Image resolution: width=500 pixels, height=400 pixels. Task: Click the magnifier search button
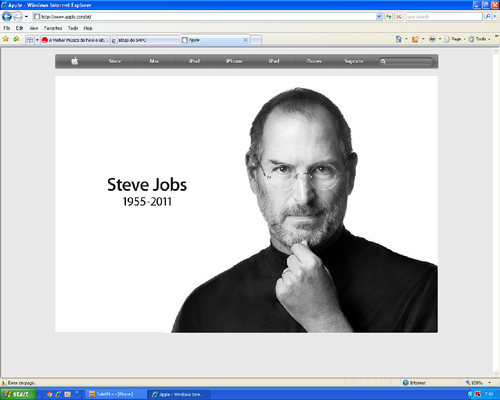(488, 16)
